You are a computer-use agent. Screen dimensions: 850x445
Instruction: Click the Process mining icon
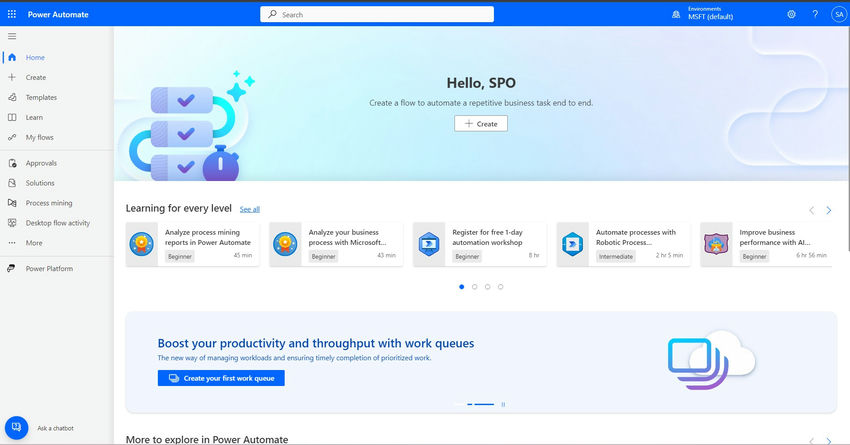12,203
